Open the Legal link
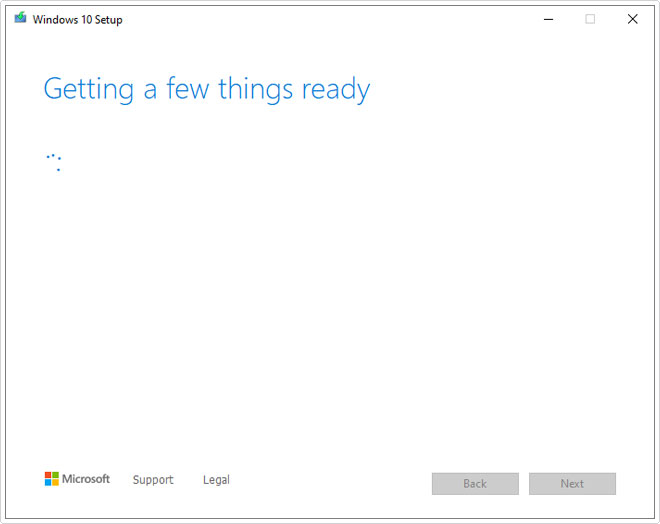Image resolution: width=660 pixels, height=524 pixels. click(x=216, y=480)
